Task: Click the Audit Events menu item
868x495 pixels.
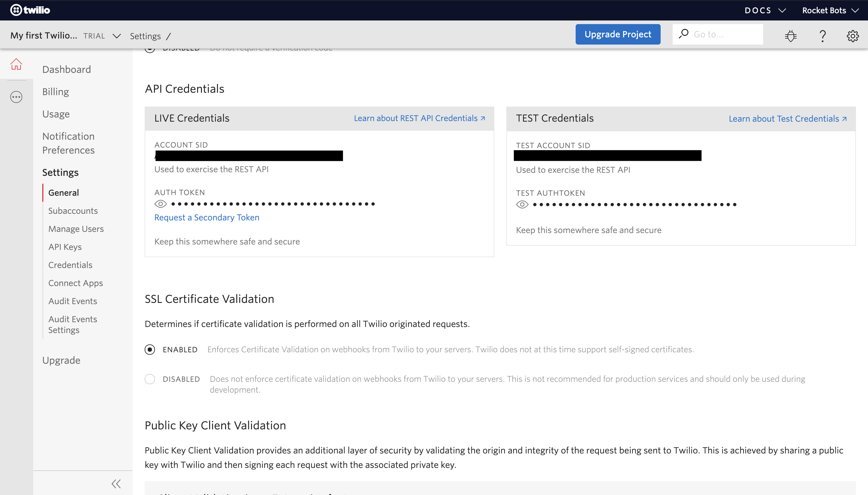Action: [73, 301]
